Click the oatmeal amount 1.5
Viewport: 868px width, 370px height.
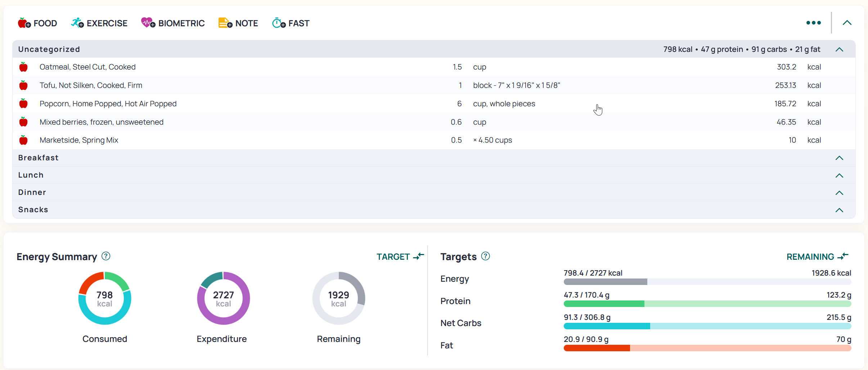pyautogui.click(x=457, y=67)
